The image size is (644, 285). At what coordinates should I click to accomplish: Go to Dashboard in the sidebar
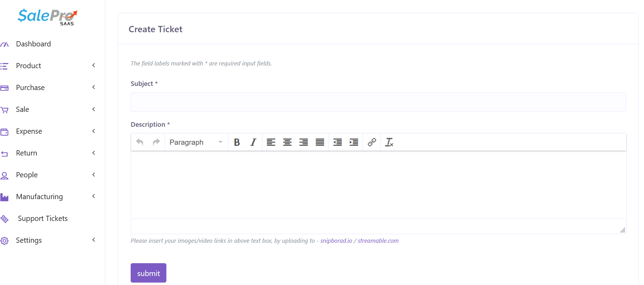click(x=33, y=44)
